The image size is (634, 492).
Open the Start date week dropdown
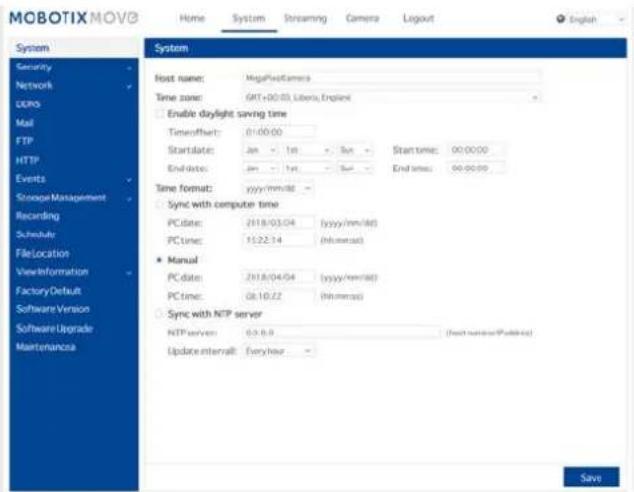(307, 150)
